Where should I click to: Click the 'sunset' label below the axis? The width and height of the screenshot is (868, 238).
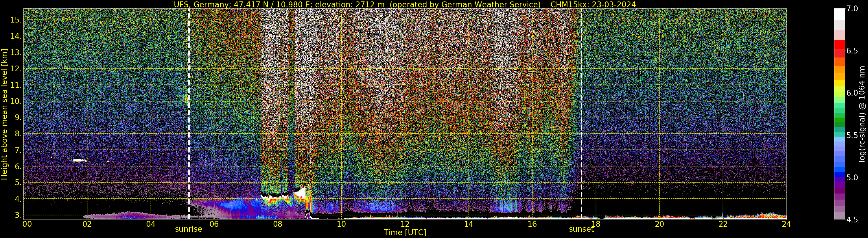[581, 229]
